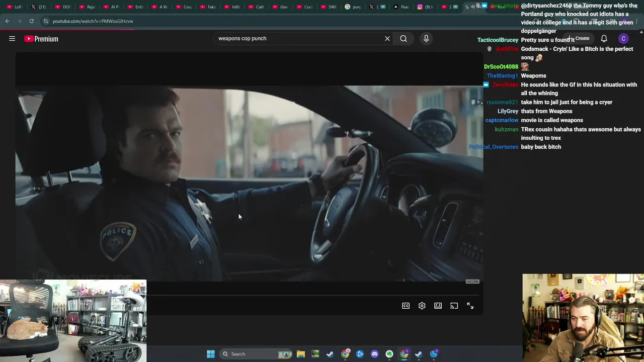644x362 pixels.
Task: Switch to the X '(21)' browser tab
Action: pyautogui.click(x=39, y=7)
